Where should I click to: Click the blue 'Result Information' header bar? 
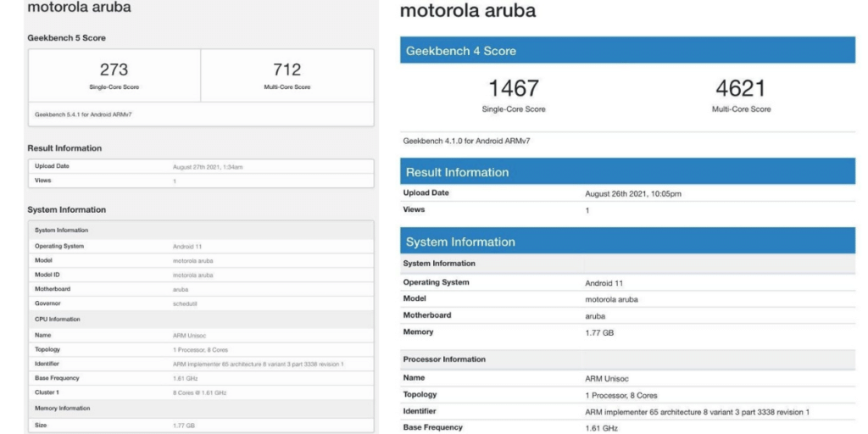[x=628, y=171]
